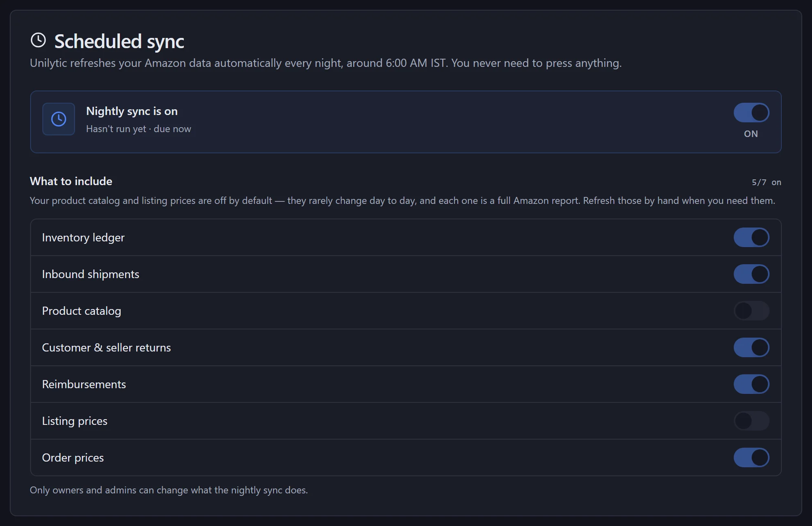Select the 'Customer & seller returns' label
This screenshot has height=526, width=812.
pos(106,348)
